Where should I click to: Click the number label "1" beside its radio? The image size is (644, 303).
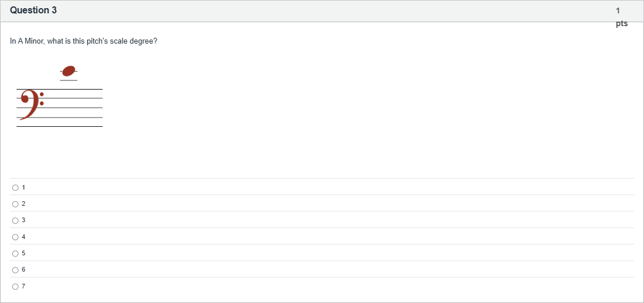(24, 187)
